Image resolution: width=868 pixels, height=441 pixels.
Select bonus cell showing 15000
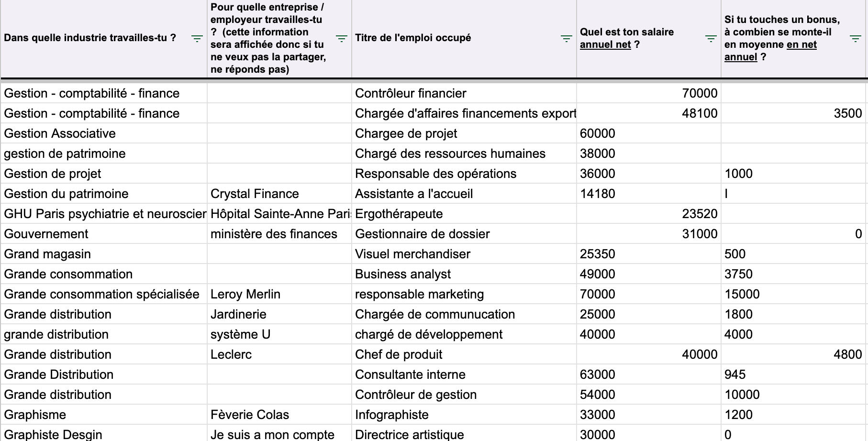coord(793,294)
